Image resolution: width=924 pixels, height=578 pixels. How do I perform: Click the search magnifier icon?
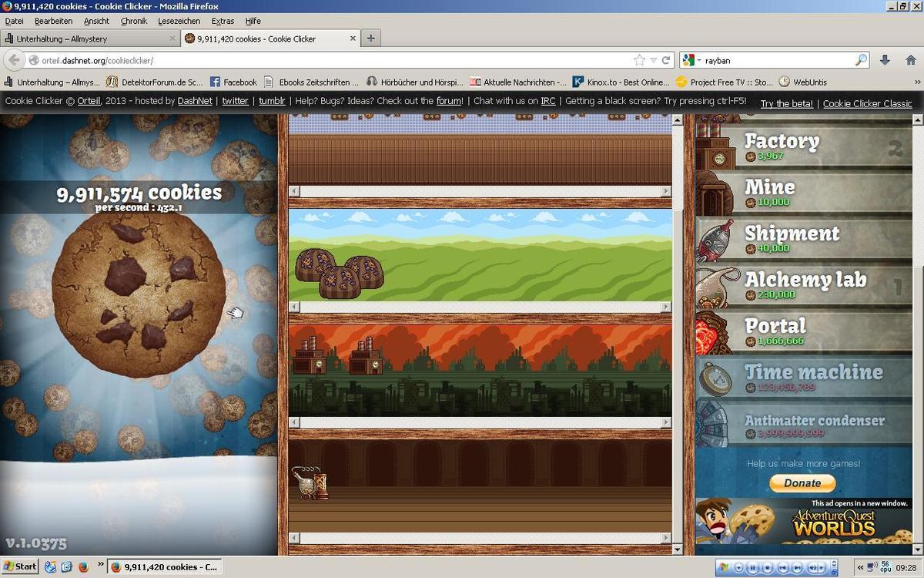[x=861, y=60]
